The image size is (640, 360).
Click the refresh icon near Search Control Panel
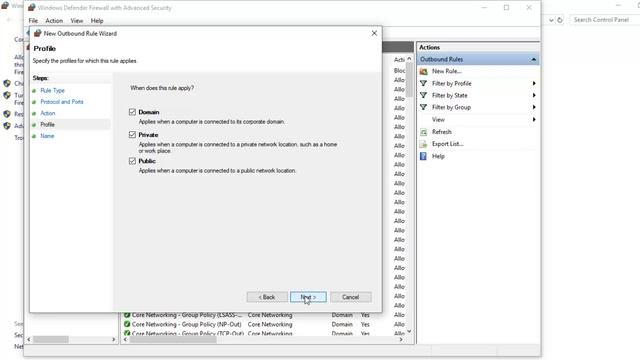560,20
